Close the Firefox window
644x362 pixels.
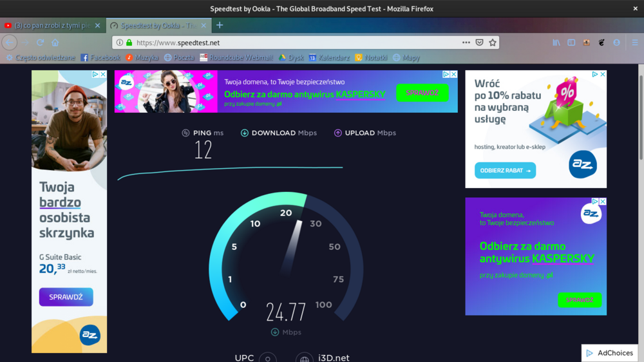[636, 8]
